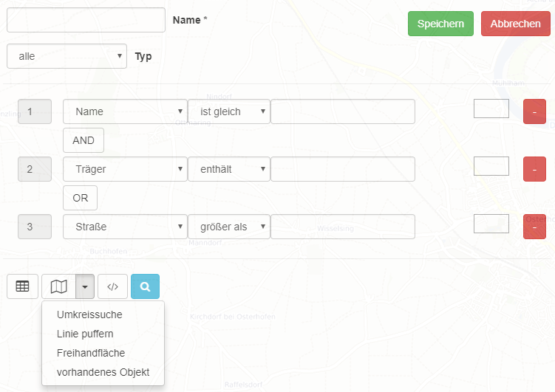Image resolution: width=555 pixels, height=392 pixels.
Task: Open the Träger field dropdown
Action: tap(125, 169)
